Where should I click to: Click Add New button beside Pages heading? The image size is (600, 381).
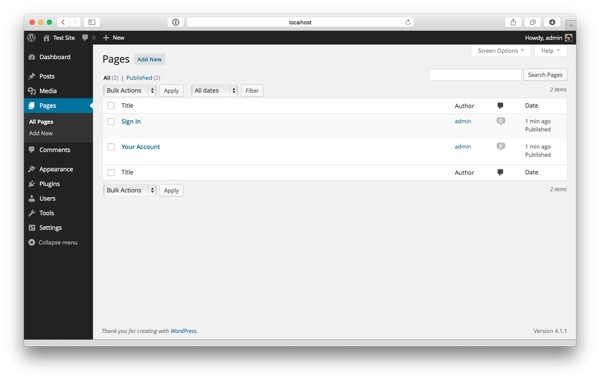coord(149,59)
